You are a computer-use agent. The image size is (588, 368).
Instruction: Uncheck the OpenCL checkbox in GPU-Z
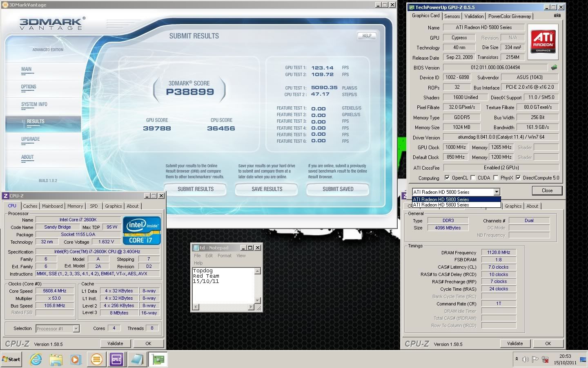[x=447, y=178]
